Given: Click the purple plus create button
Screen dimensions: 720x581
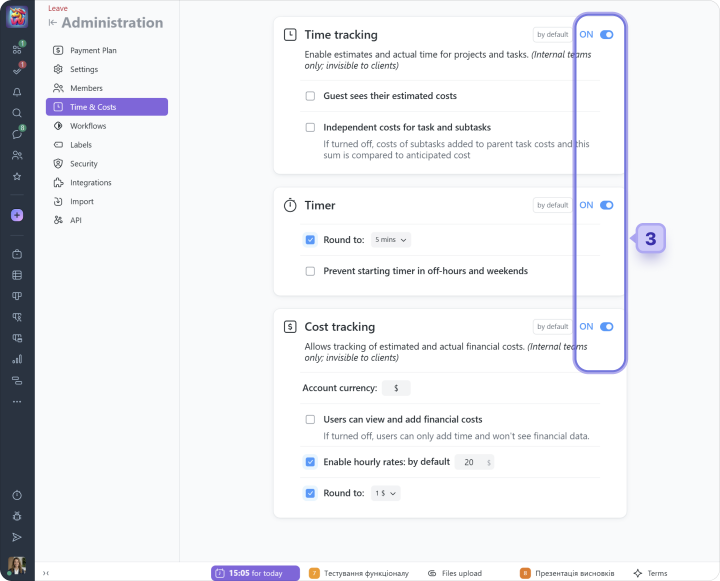Looking at the screenshot, I should (17, 215).
